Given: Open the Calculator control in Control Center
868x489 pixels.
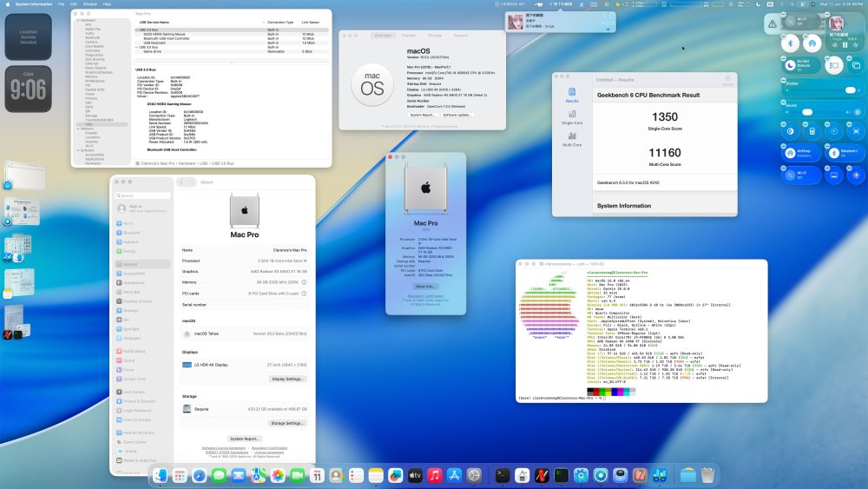Looking at the screenshot, I should click(812, 131).
